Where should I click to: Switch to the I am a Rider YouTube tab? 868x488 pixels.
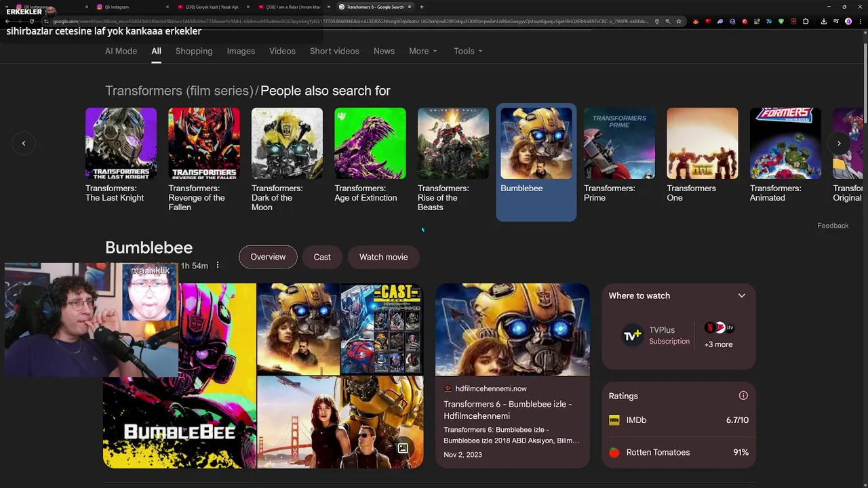(294, 7)
